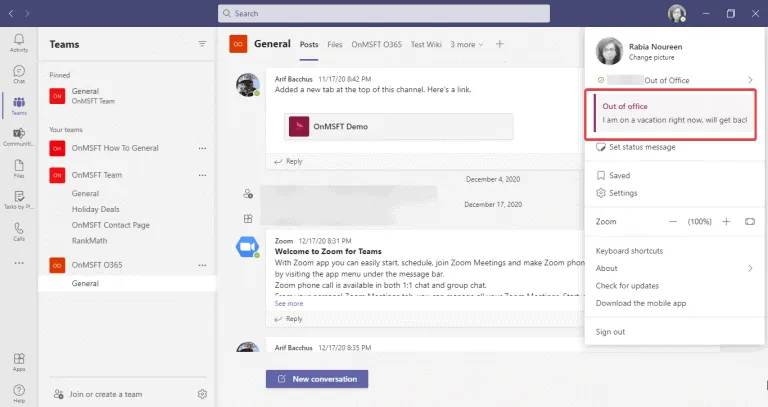Image resolution: width=768 pixels, height=407 pixels.
Task: Click the Help icon at bottom left
Action: (x=18, y=391)
